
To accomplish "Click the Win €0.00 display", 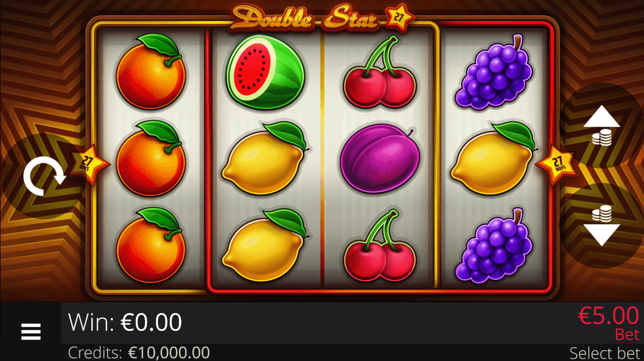I will [125, 322].
